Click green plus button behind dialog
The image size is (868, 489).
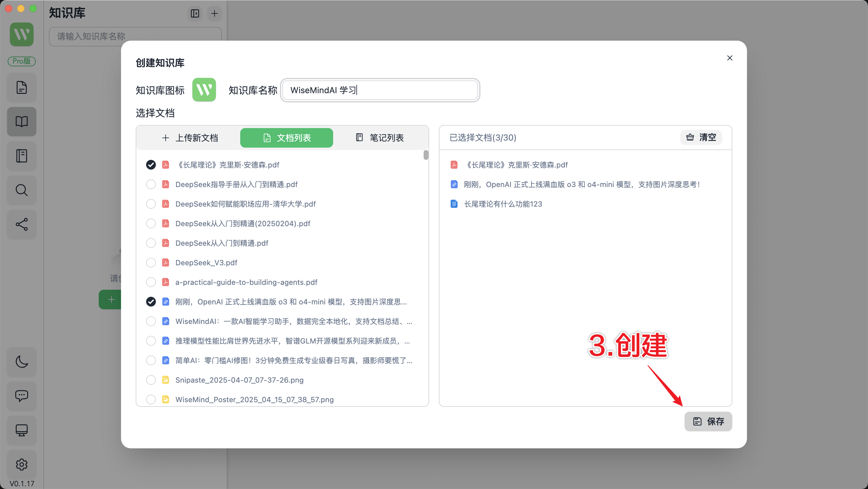tap(110, 299)
